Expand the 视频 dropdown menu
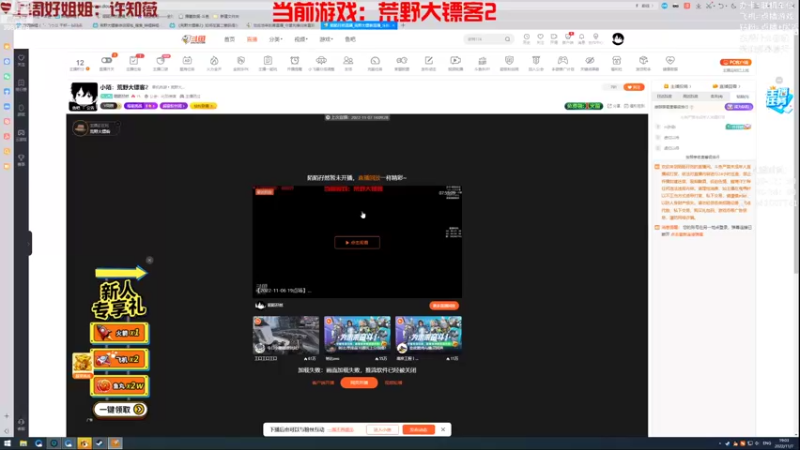Image resolution: width=800 pixels, height=450 pixels. click(x=301, y=39)
